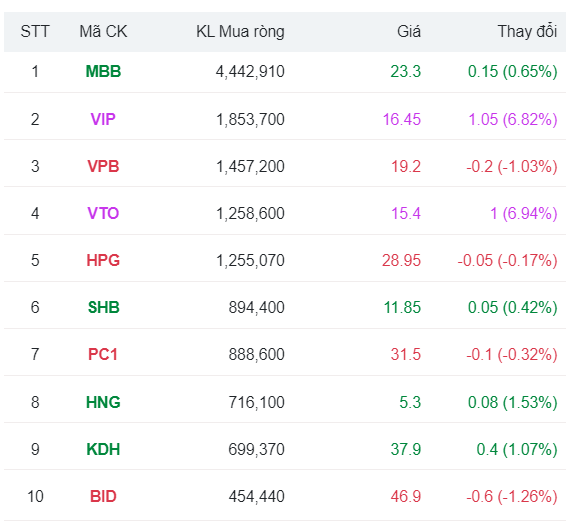Select net buy volume 699,370
This screenshot has width=567, height=524.
256,449
